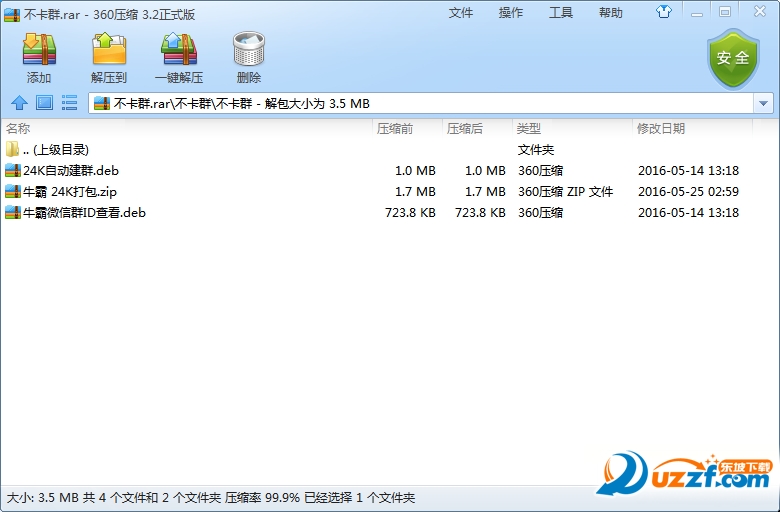Screen dimensions: 780x512
Task: Click the 上级目录 folder icon
Action: pos(12,149)
